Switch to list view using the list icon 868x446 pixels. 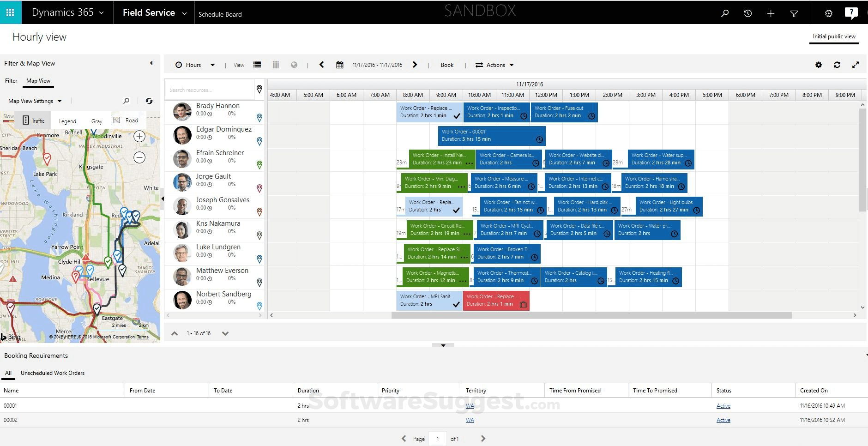[x=257, y=65]
